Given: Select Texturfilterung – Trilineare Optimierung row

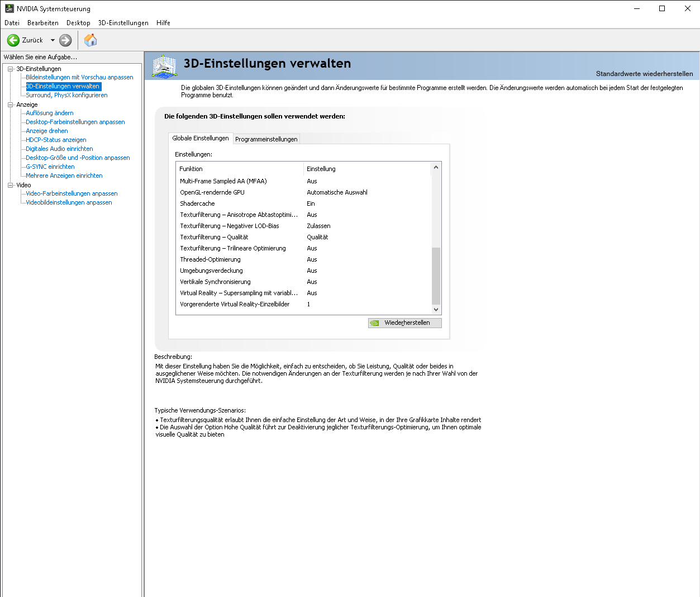Looking at the screenshot, I should (x=304, y=248).
